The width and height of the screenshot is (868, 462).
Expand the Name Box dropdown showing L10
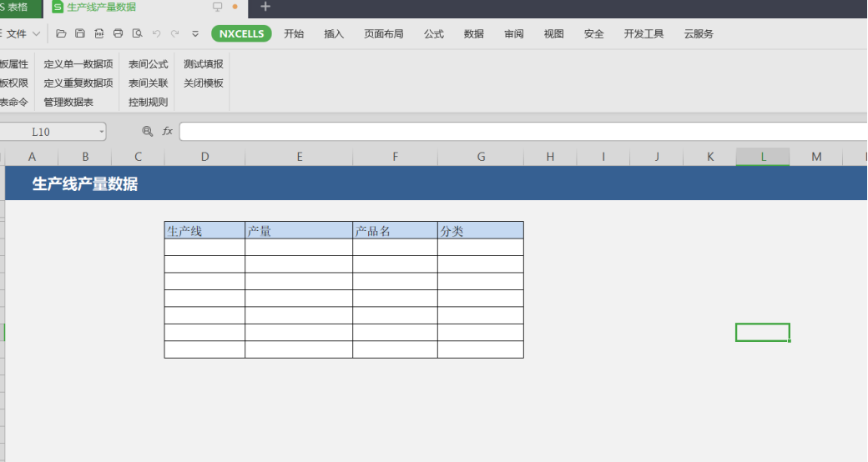click(102, 131)
